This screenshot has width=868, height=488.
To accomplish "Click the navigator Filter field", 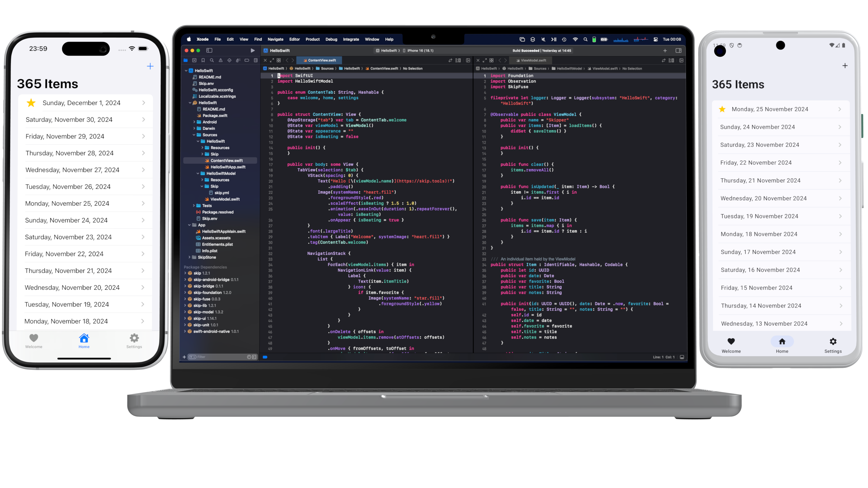I will (219, 357).
